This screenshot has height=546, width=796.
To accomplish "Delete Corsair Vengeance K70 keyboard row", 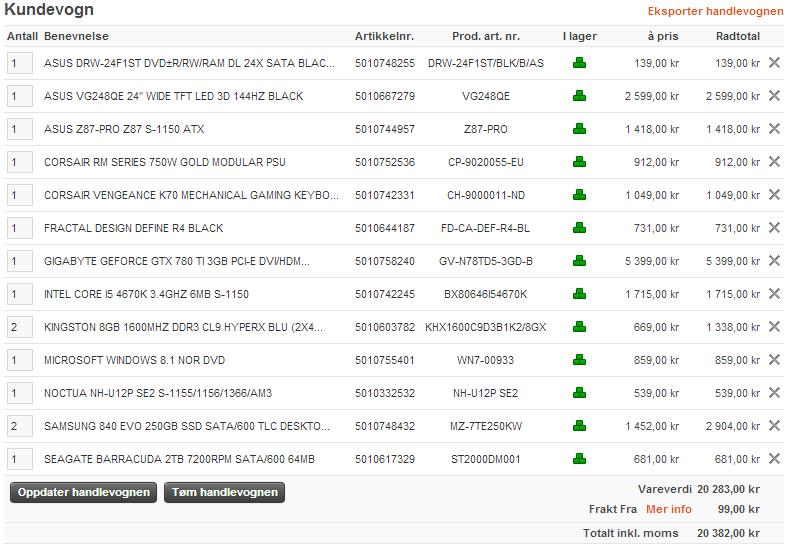I will click(x=774, y=194).
